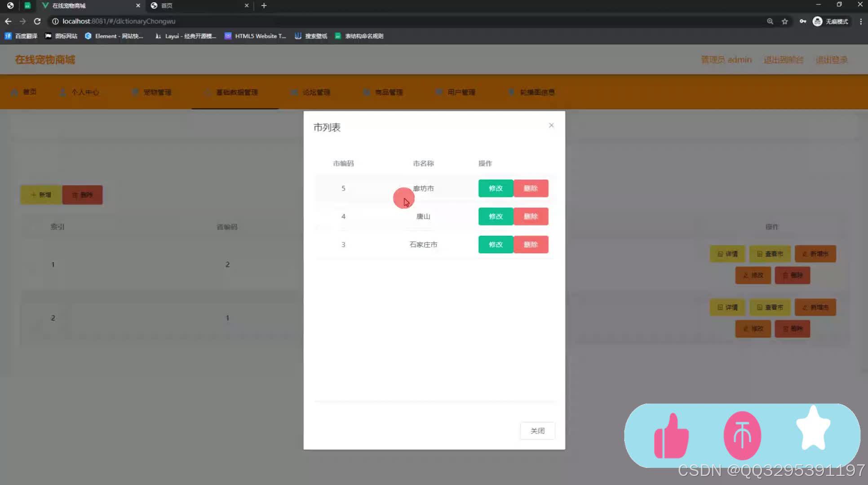This screenshot has width=868, height=485.
Task: Click the 退出到前台 link
Action: 784,60
